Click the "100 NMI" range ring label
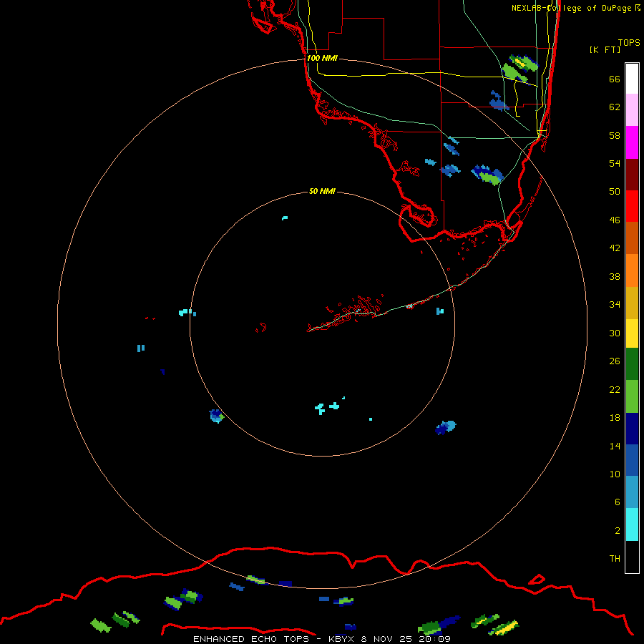The width and height of the screenshot is (644, 644). [x=322, y=58]
